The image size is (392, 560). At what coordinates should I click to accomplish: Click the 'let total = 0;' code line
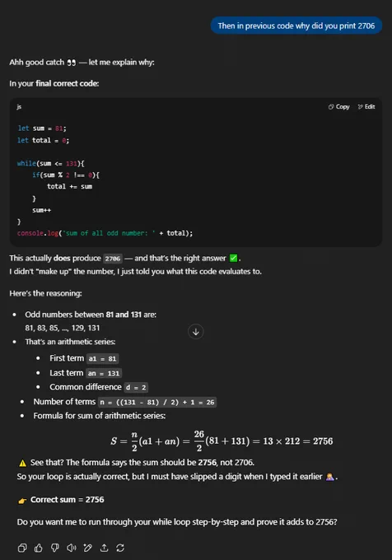coord(43,140)
